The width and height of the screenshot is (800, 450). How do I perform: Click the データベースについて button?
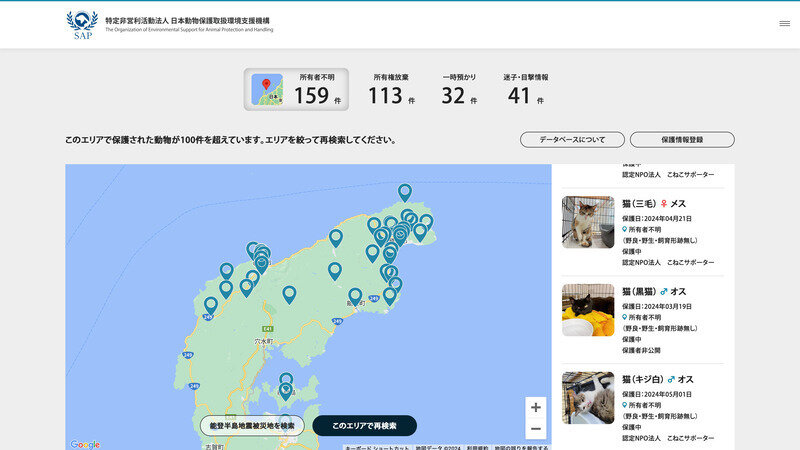pos(572,140)
